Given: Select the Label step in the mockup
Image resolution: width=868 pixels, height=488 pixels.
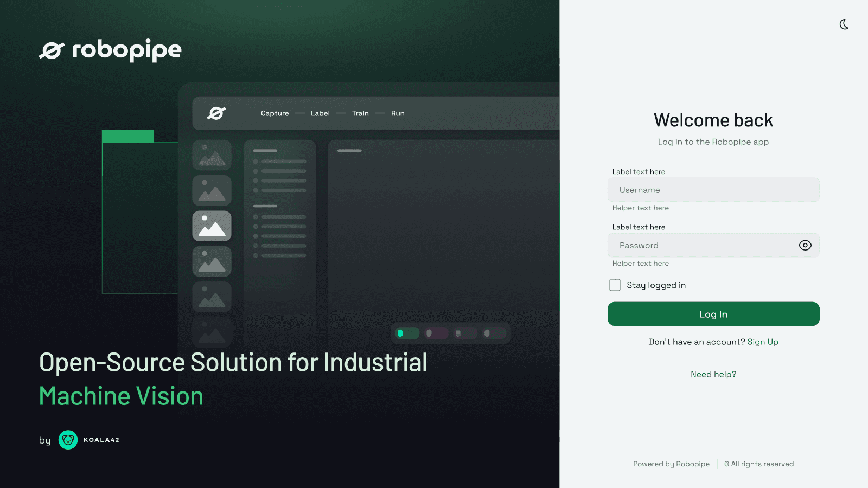Looking at the screenshot, I should 320,113.
